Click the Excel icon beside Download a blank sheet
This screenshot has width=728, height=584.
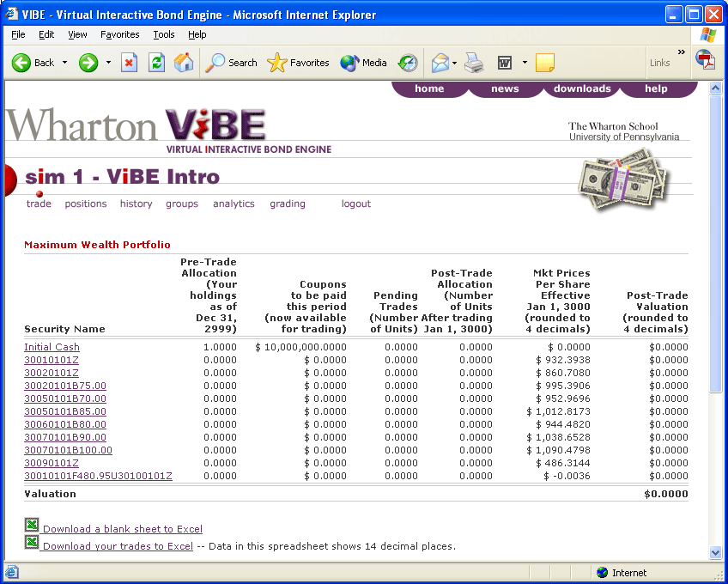32,525
